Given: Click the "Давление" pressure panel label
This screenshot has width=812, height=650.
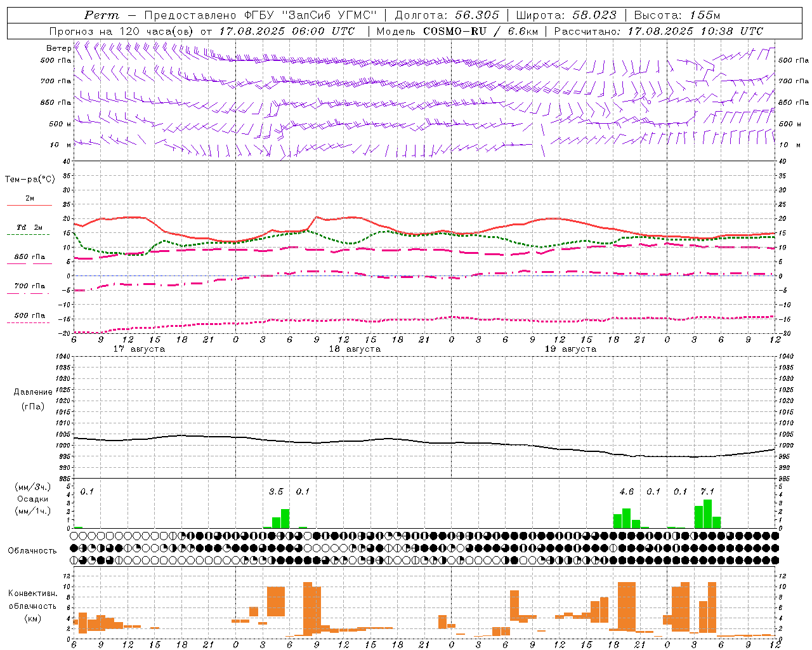Looking at the screenshot, I should tap(33, 392).
